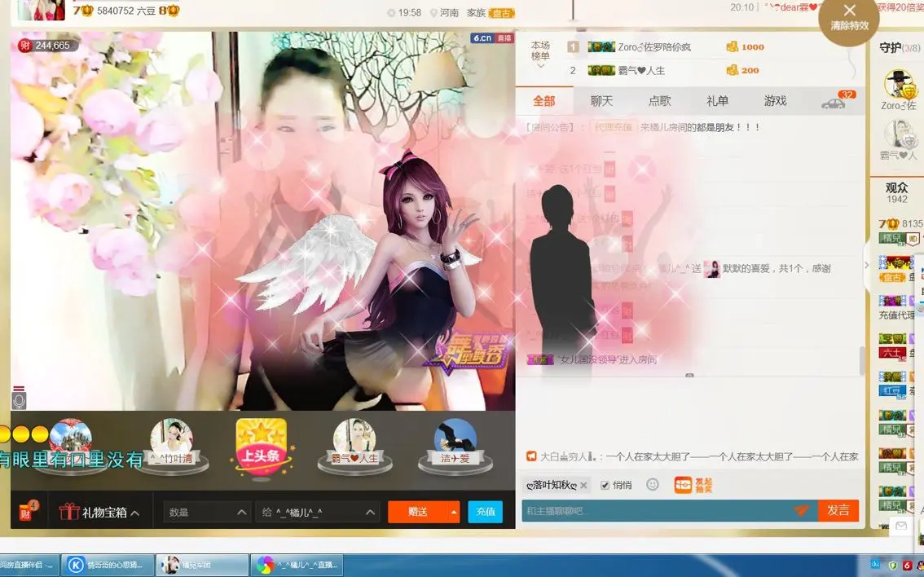Remove the ღ落叶知秋ღ chat target tag
The height and width of the screenshot is (577, 924).
click(x=583, y=485)
